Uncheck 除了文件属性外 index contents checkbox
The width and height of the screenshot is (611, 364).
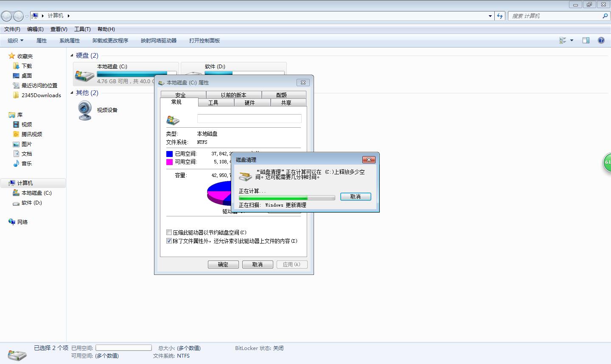pyautogui.click(x=169, y=241)
